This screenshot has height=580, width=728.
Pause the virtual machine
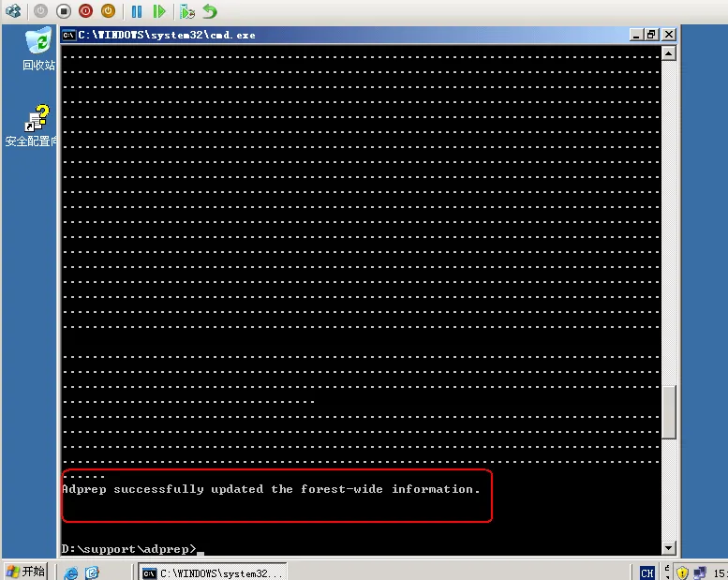click(137, 11)
